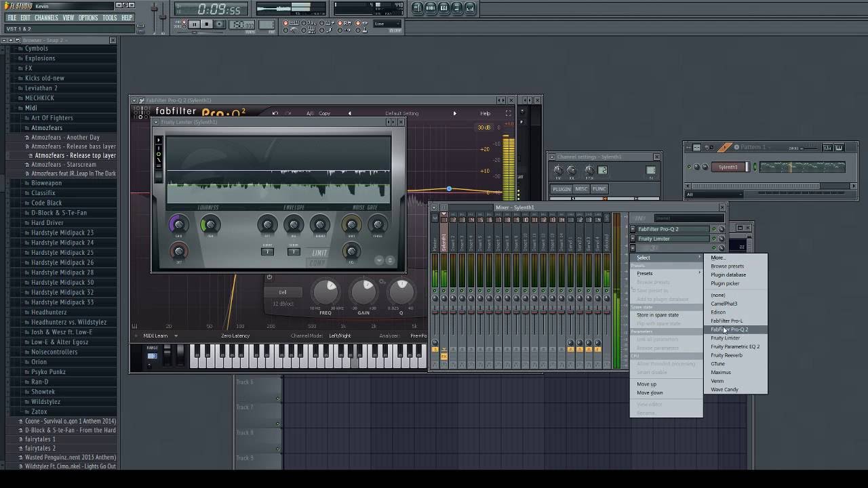Screen dimensions: 868x488
Task: Click the Sylenth1 channel button
Action: 729,167
